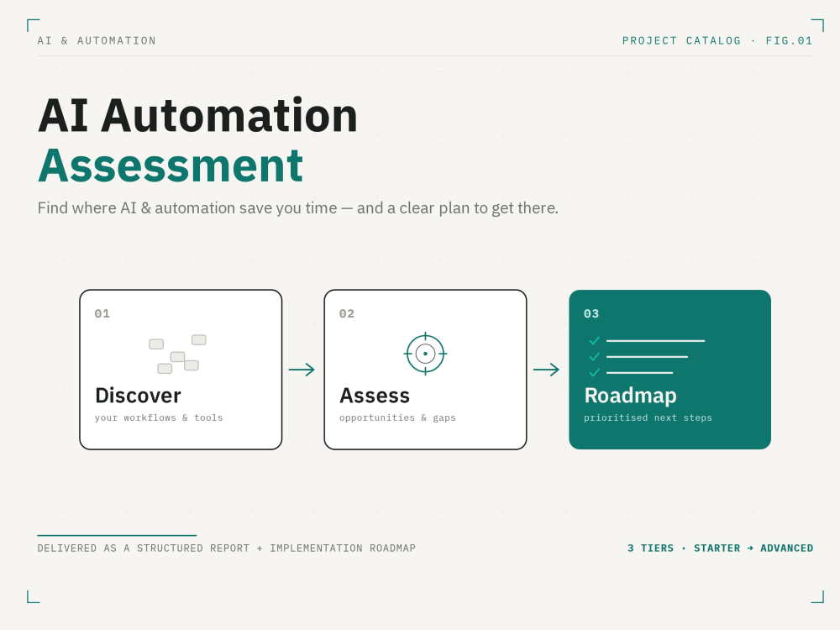
Task: Select the Discover card heading
Action: point(139,396)
